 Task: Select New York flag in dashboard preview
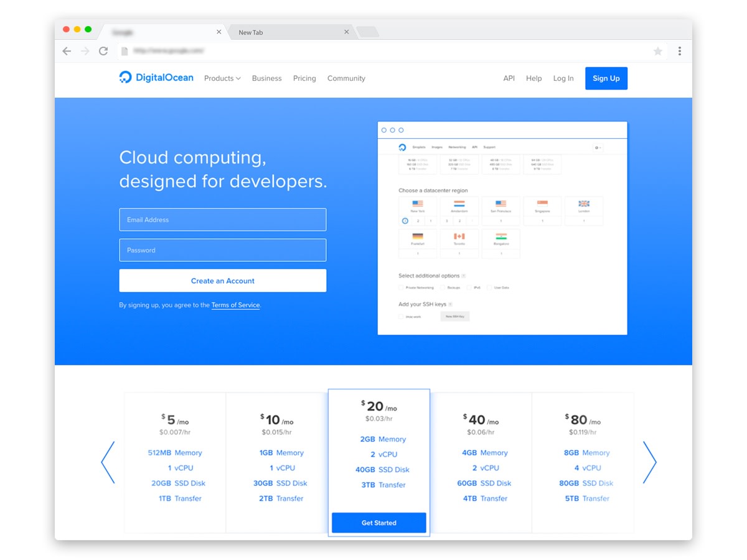[x=418, y=203]
